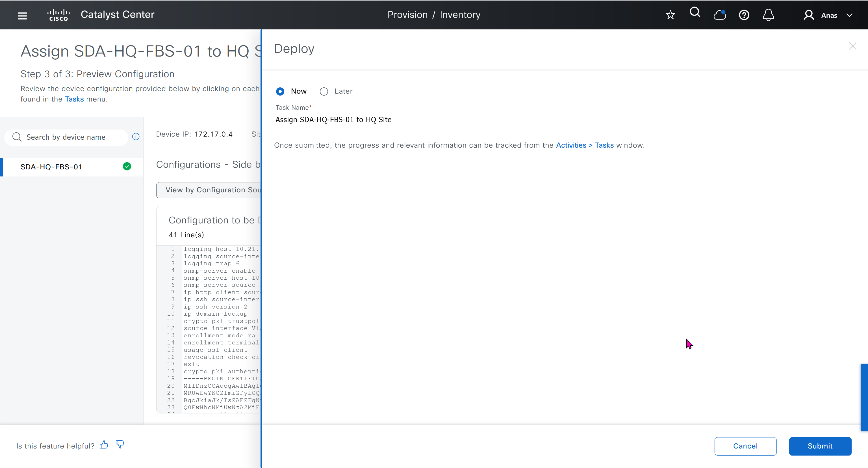Open the help question mark icon
This screenshot has height=468, width=868.
click(x=744, y=15)
